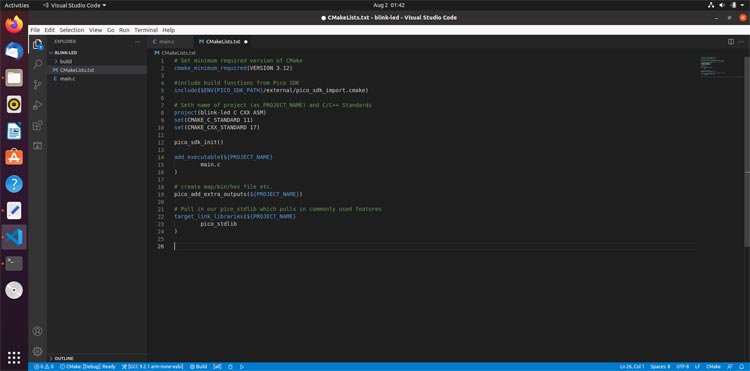The width and height of the screenshot is (750, 371).
Task: Open the View menu
Action: tap(96, 30)
